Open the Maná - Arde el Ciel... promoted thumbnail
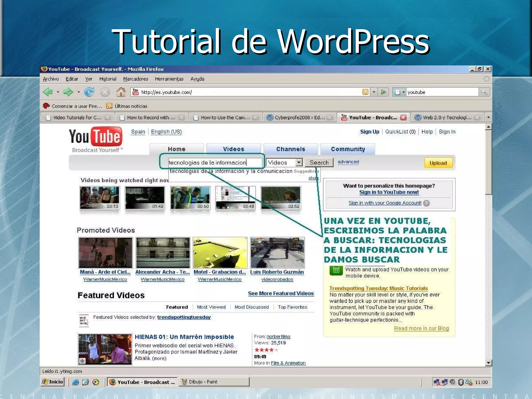Screen dimensions: 532x399 click(x=105, y=252)
